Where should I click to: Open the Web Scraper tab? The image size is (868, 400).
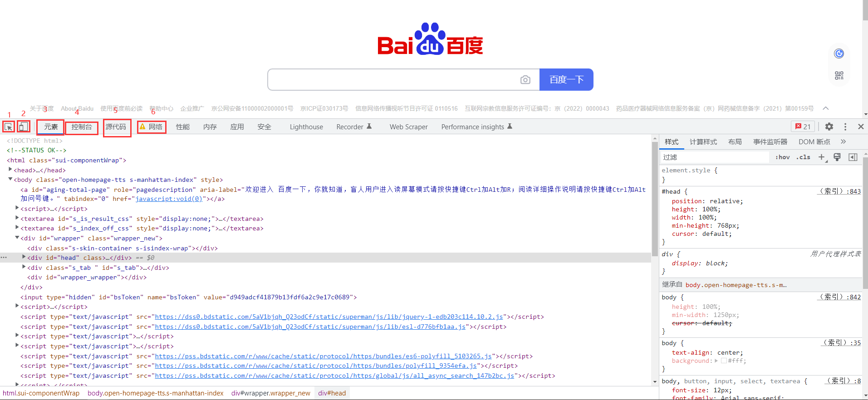pyautogui.click(x=408, y=127)
